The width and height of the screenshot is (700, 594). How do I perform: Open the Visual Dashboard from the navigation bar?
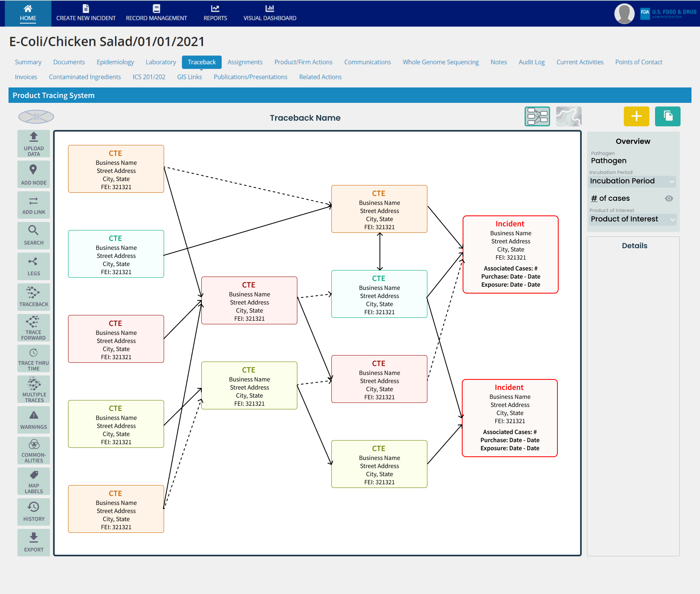point(269,13)
